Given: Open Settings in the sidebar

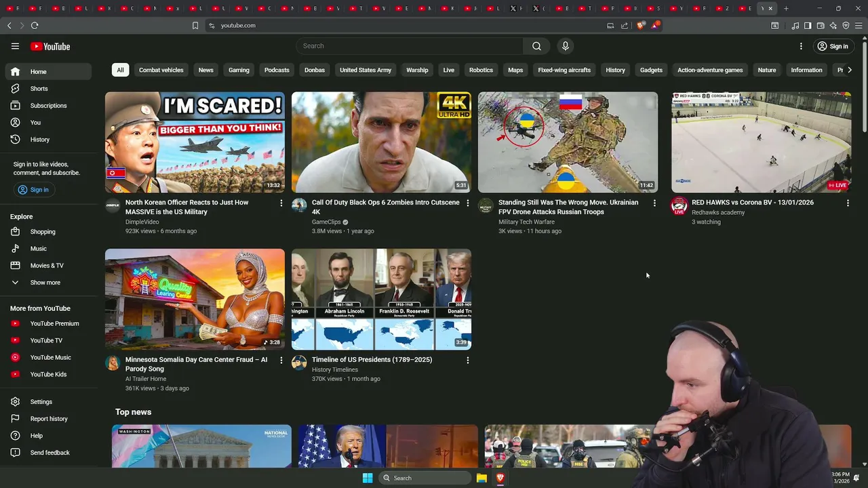Looking at the screenshot, I should [47, 402].
